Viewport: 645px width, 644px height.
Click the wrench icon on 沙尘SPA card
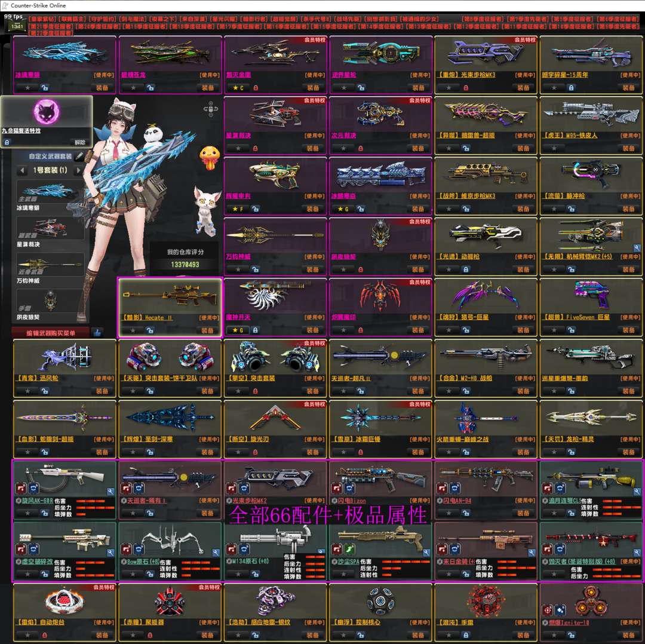point(426,553)
